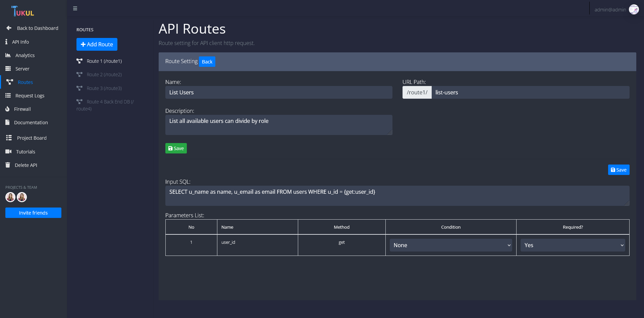Open the Condition dropdown set to None
The height and width of the screenshot is (318, 644).
pyautogui.click(x=450, y=245)
